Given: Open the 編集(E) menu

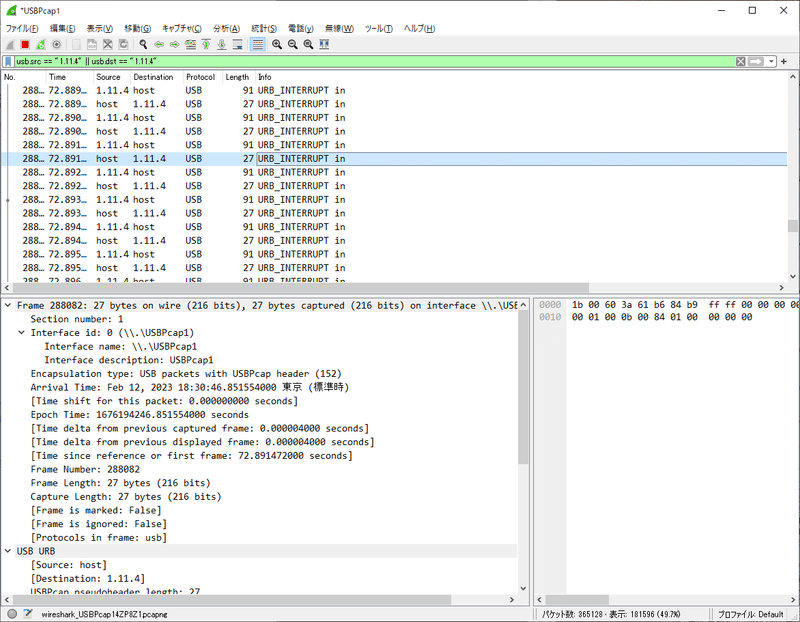Looking at the screenshot, I should coord(62,29).
